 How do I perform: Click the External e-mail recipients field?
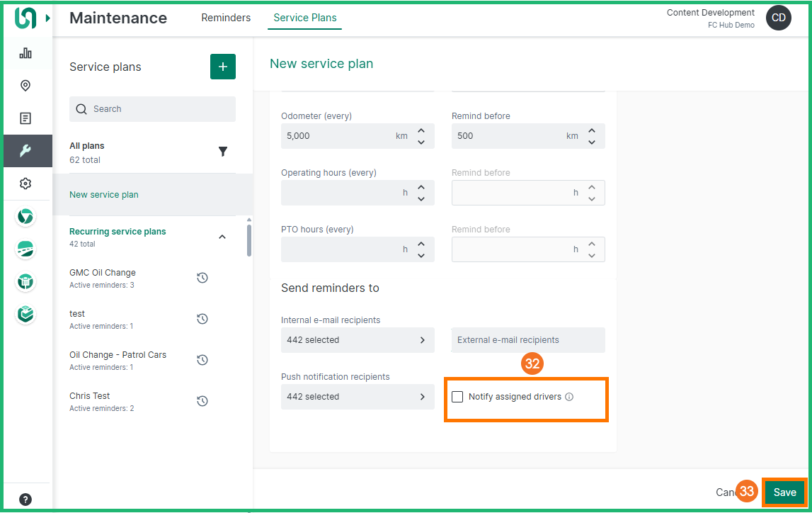click(x=528, y=340)
